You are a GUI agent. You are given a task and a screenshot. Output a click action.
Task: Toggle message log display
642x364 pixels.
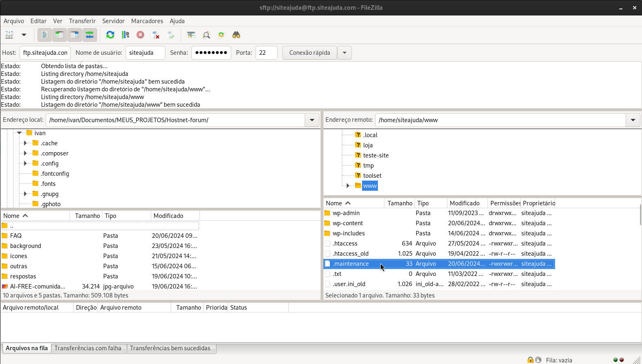click(45, 35)
